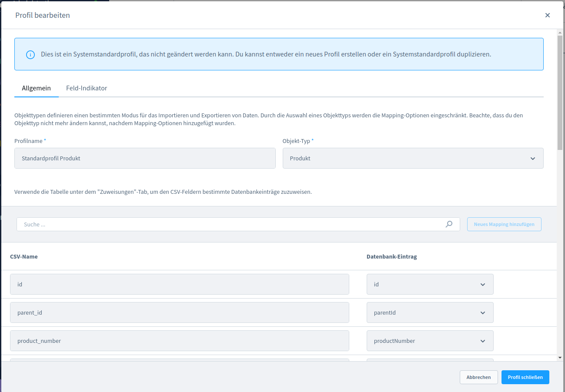Expand the parentId Datenbank-Eintrag dropdown

click(x=430, y=312)
